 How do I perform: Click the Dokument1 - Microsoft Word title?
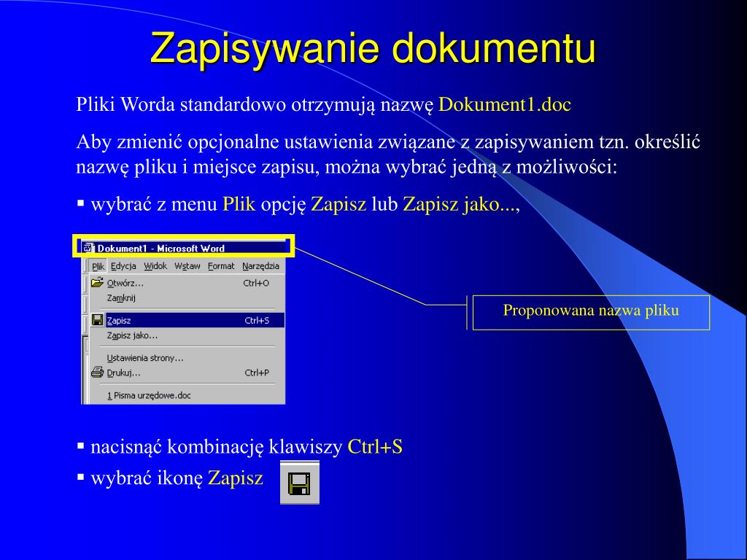pyautogui.click(x=161, y=248)
